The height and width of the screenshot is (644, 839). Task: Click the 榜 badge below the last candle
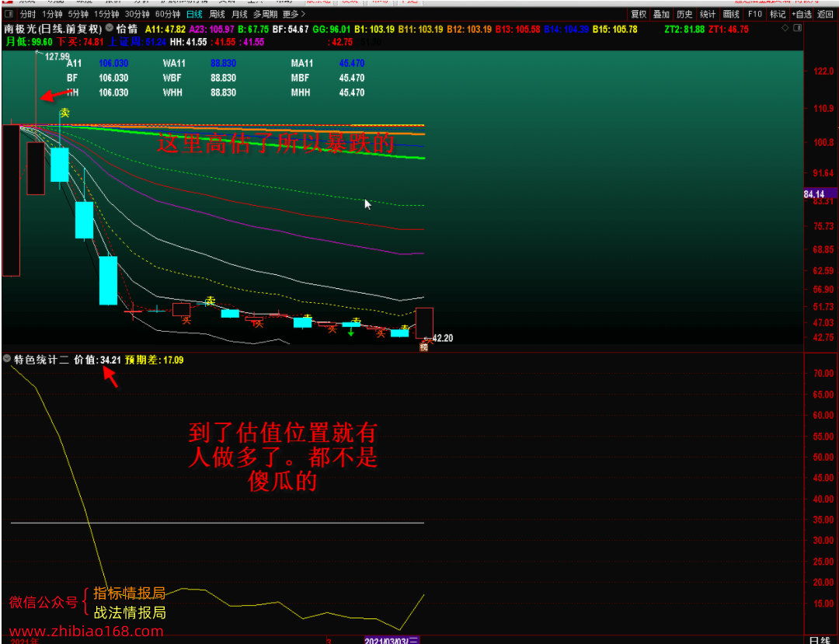424,347
